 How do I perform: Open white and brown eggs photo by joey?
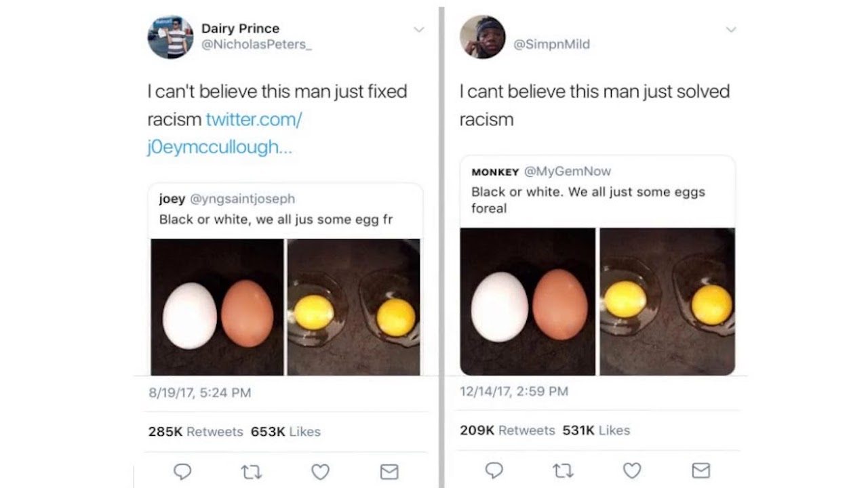(217, 307)
